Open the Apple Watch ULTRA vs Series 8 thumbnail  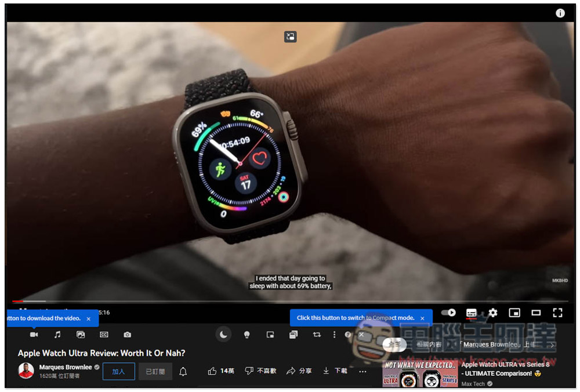pyautogui.click(x=420, y=374)
